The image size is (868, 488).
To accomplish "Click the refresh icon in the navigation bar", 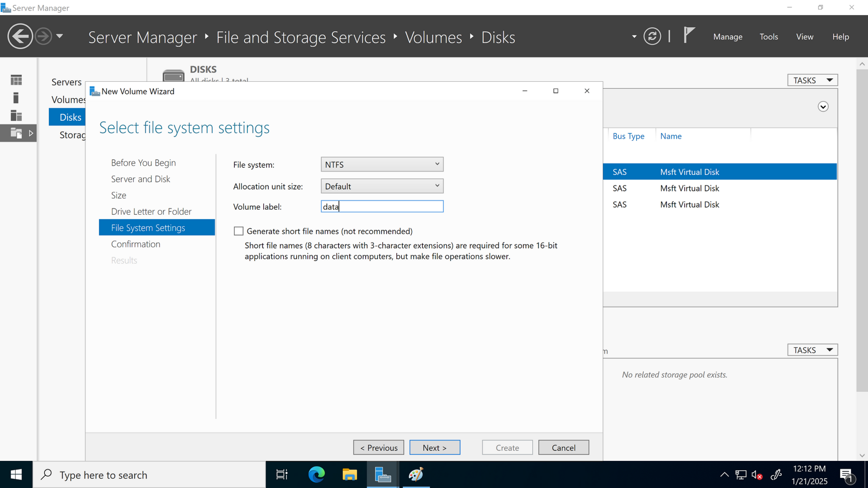I will pos(652,36).
